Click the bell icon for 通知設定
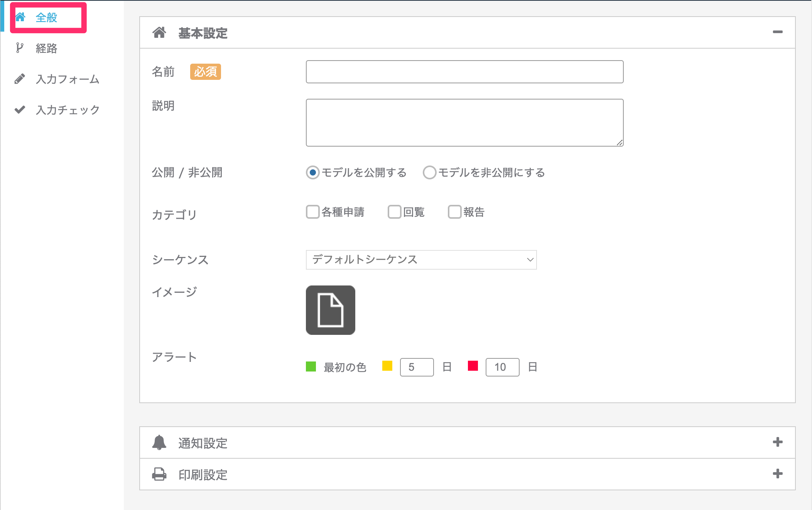812x510 pixels. tap(159, 442)
